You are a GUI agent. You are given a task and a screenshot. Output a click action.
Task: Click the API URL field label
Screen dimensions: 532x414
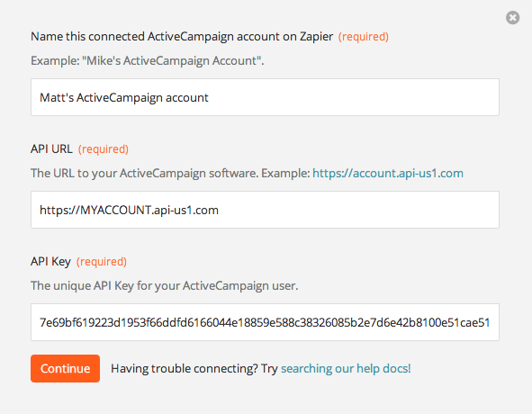pos(51,149)
